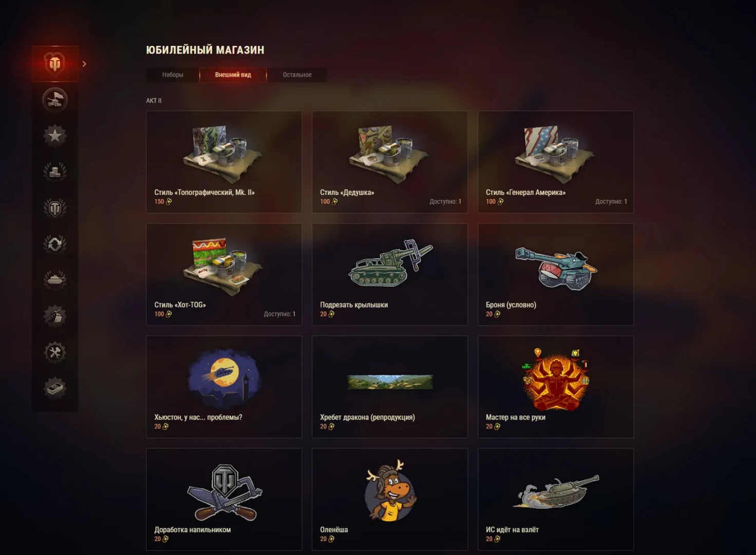The image size is (756, 555).
Task: Click the Олешка deer emblem card
Action: point(390,499)
